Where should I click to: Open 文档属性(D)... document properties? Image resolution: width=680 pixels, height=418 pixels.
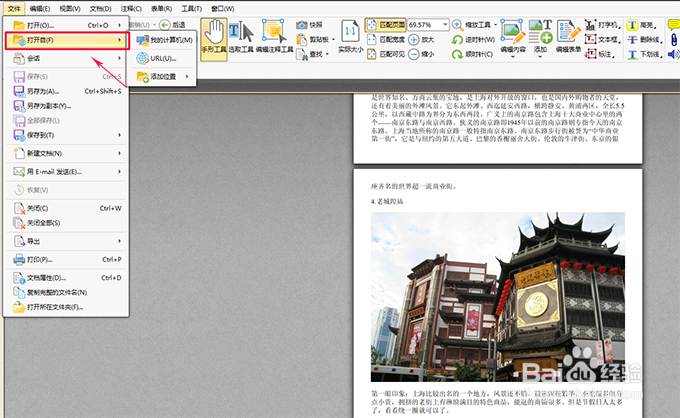click(67, 278)
